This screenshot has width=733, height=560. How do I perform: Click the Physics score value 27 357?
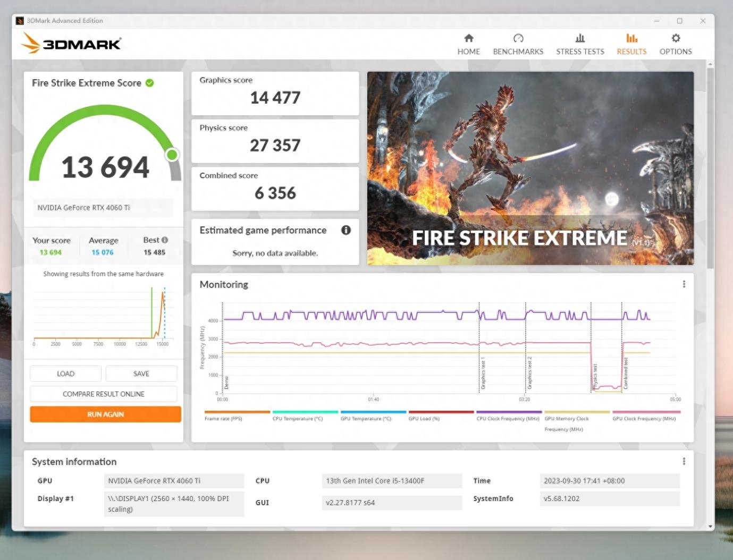(275, 146)
